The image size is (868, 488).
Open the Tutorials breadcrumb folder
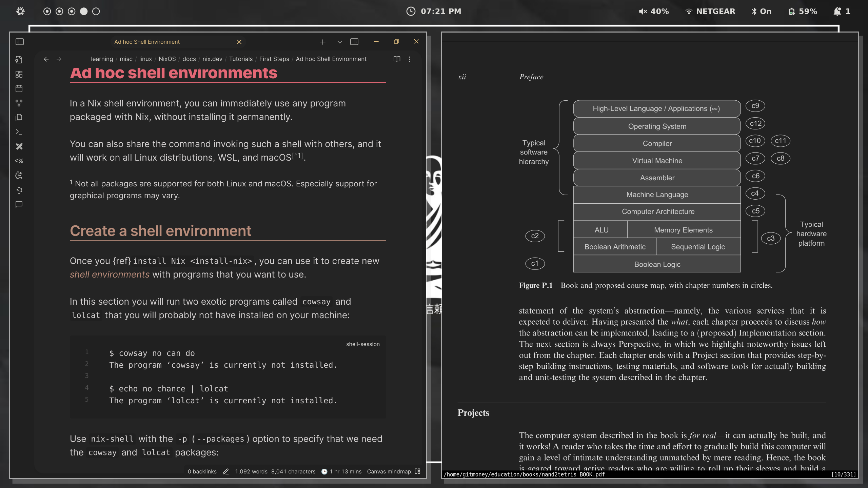pyautogui.click(x=241, y=59)
